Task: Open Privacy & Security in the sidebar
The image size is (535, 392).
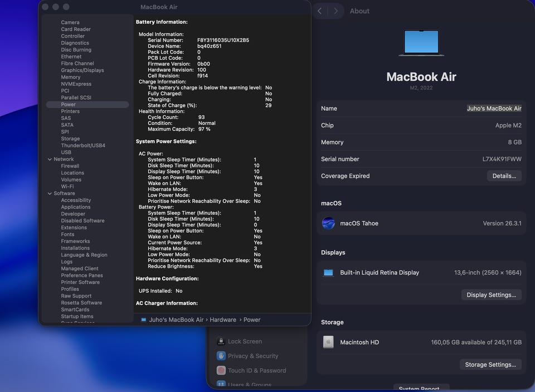Action: click(x=252, y=356)
